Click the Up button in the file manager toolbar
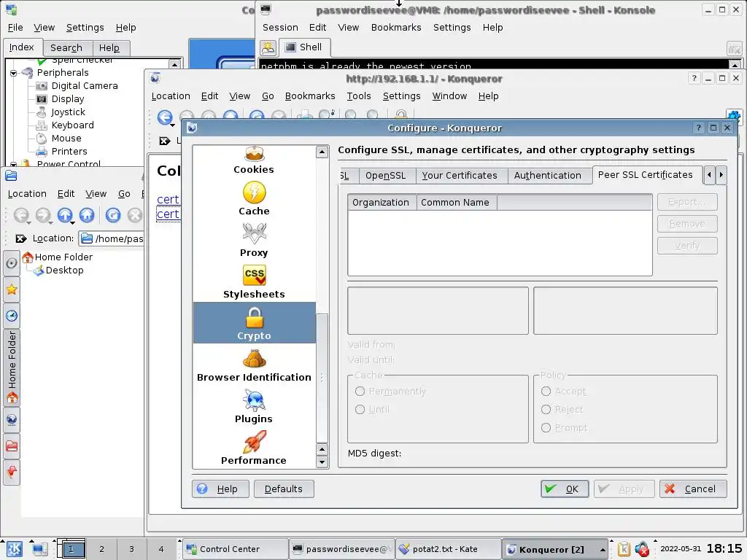Screen dimensions: 747x560 (64, 215)
